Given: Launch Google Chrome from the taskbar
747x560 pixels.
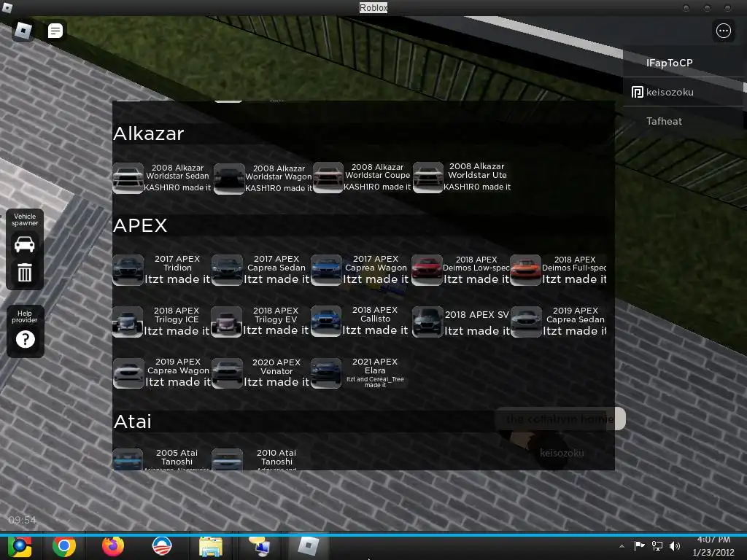Looking at the screenshot, I should coord(64,547).
